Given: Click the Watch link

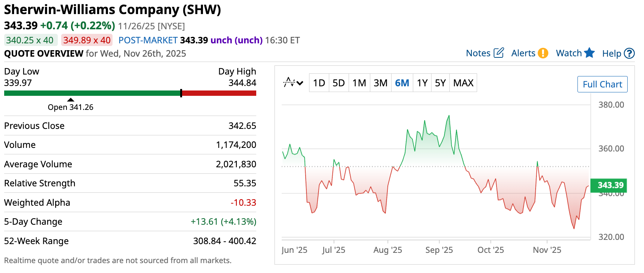Looking at the screenshot, I should pos(569,53).
